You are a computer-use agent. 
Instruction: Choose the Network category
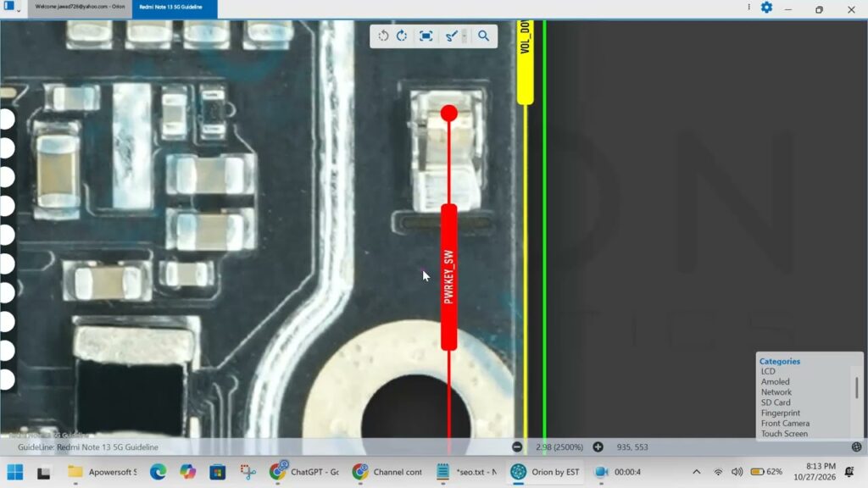click(x=776, y=392)
